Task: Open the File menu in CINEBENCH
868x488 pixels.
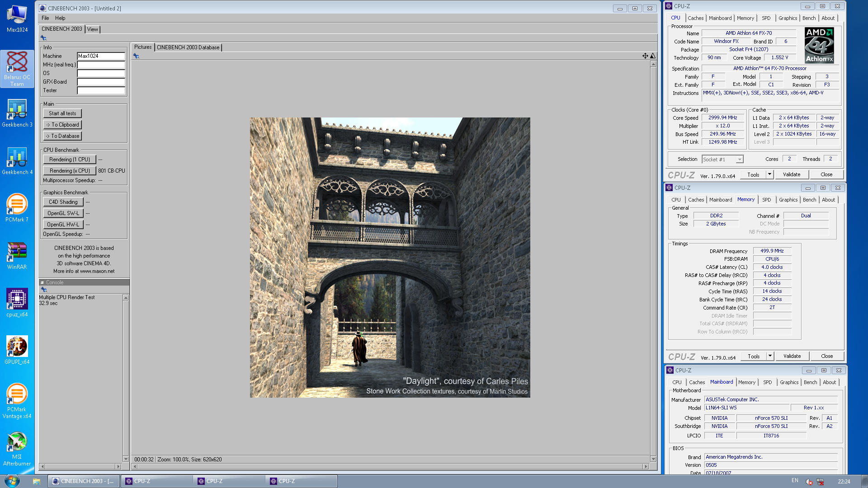Action: [x=45, y=18]
